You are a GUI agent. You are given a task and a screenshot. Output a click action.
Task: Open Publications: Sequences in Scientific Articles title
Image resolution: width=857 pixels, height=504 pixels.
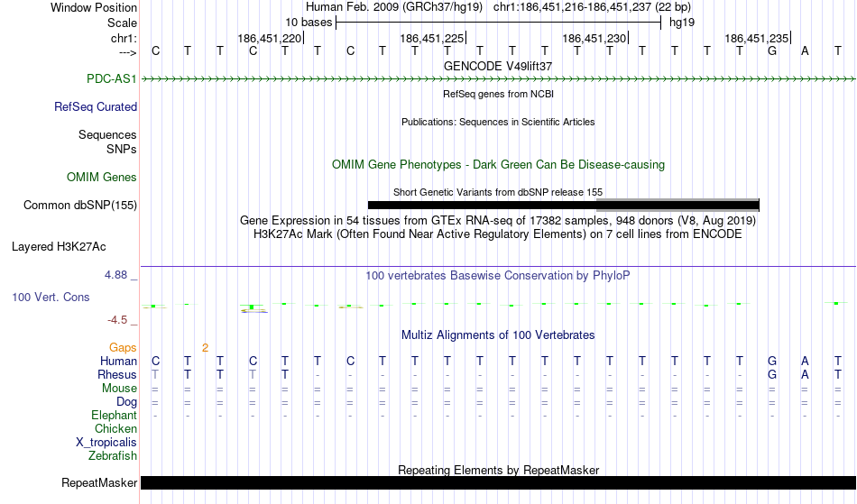498,122
